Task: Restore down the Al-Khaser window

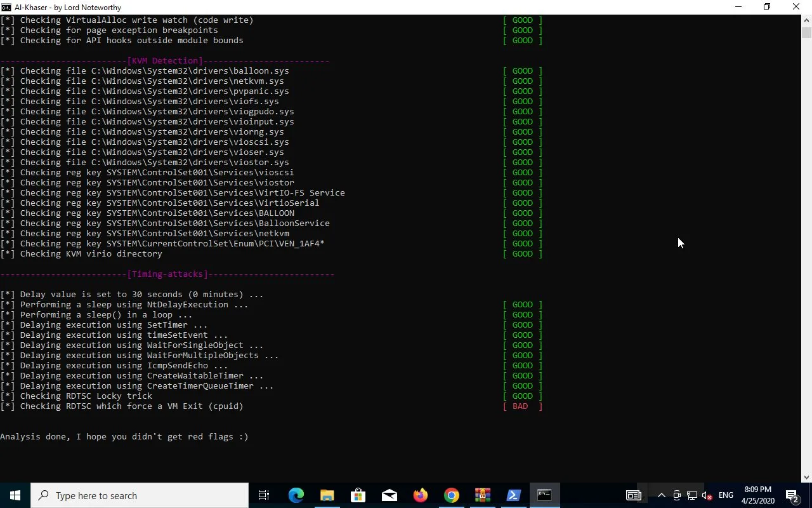Action: [x=767, y=7]
